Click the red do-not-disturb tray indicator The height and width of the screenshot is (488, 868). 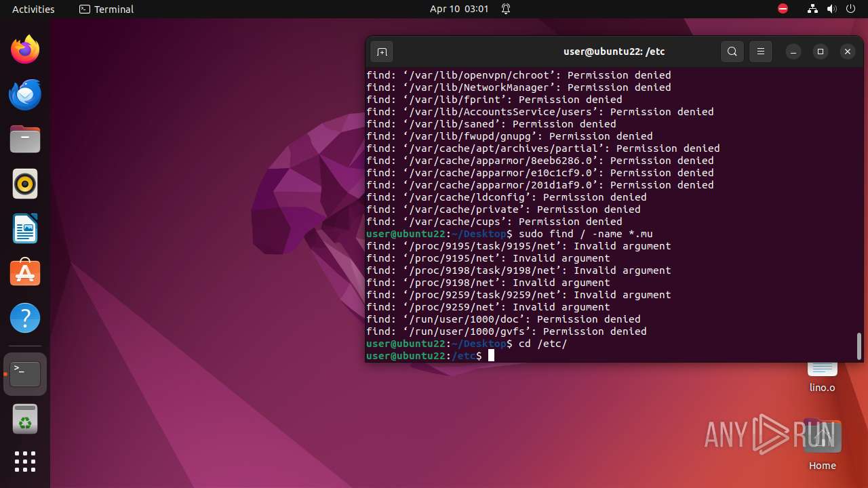point(783,9)
